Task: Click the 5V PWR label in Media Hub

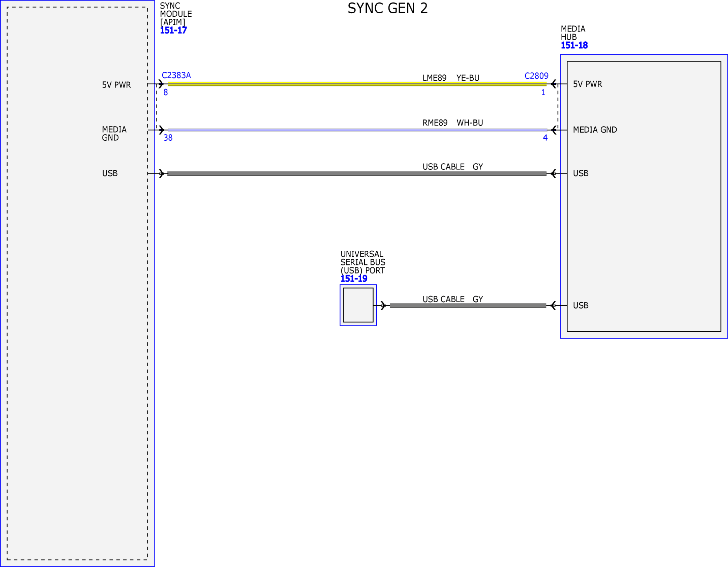Action: [588, 84]
